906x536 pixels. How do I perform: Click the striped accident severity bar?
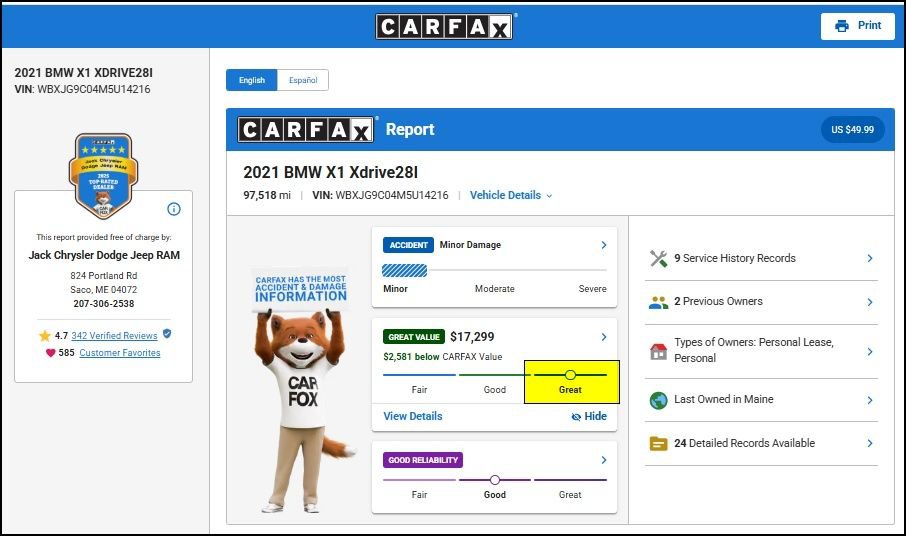[405, 270]
